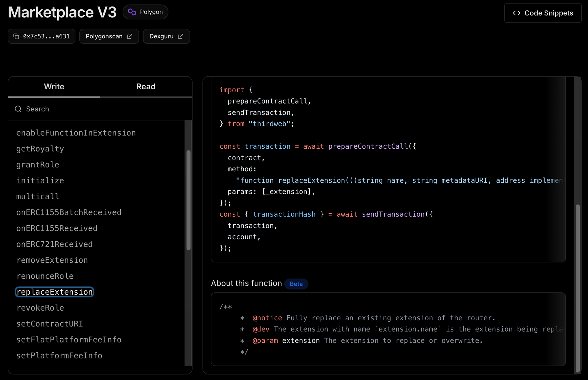Choose the multicall function

click(x=38, y=197)
